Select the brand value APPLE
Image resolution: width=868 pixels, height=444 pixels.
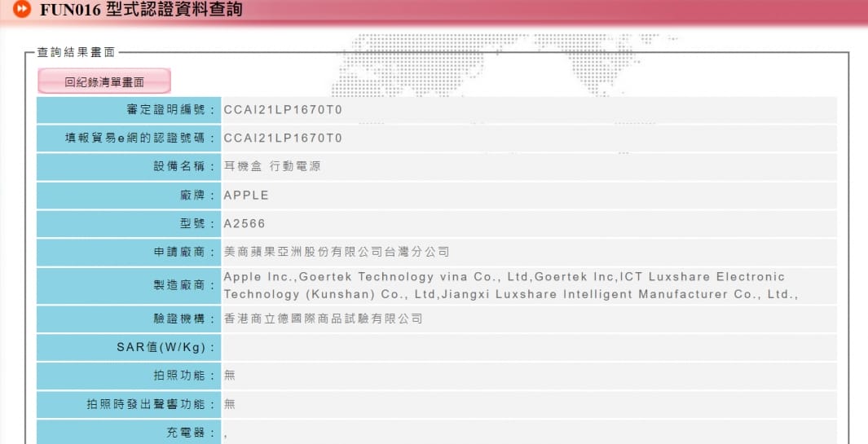[x=246, y=196]
